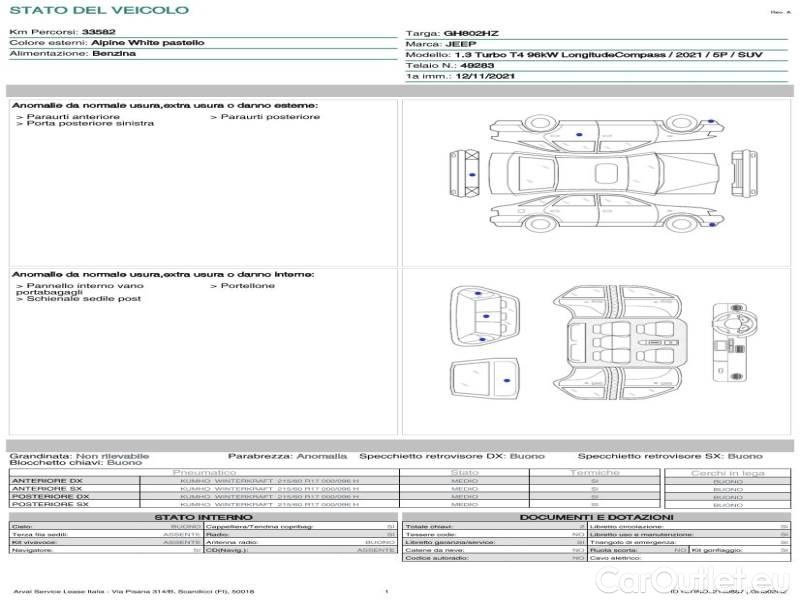Viewport: 800px width, 600px height.
Task: Click the blue damage dot on windshield diagram
Action: [x=507, y=382]
